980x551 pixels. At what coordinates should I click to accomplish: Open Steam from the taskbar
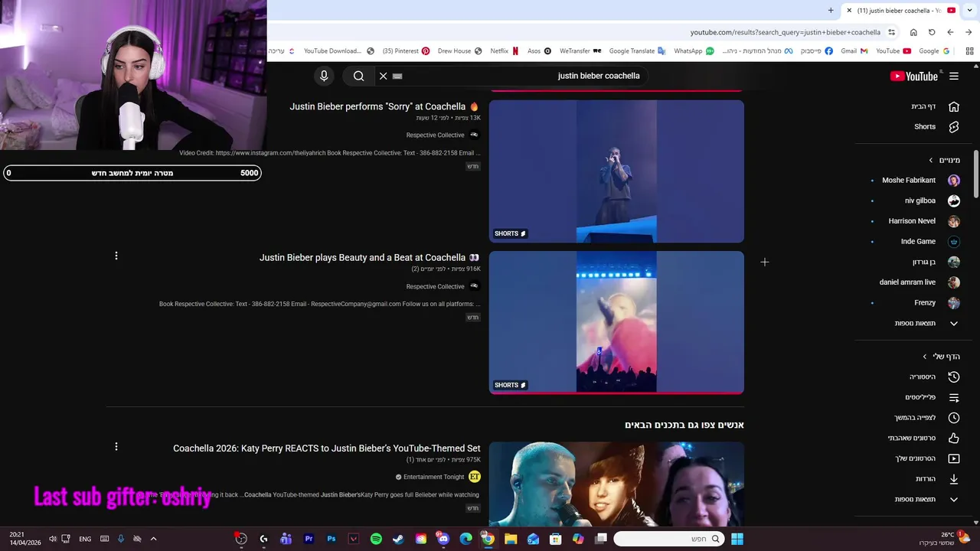click(x=398, y=539)
